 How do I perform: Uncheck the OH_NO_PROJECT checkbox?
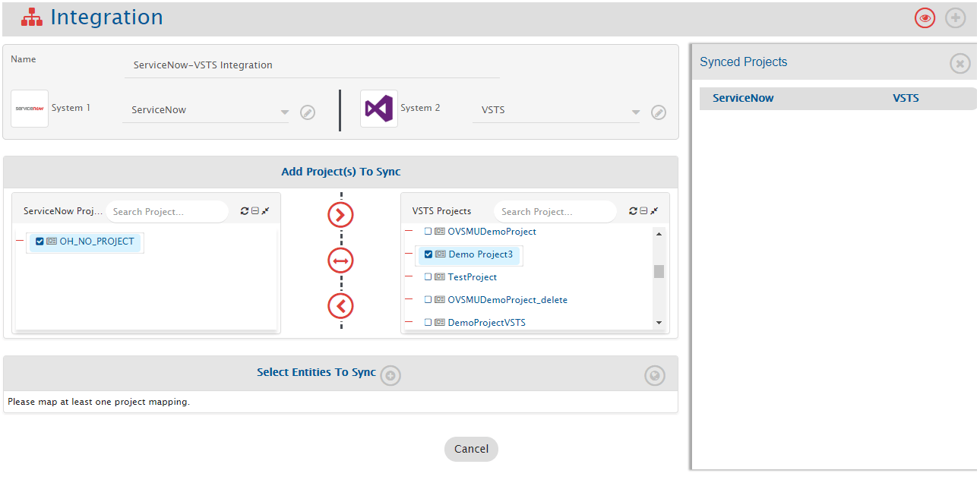40,242
